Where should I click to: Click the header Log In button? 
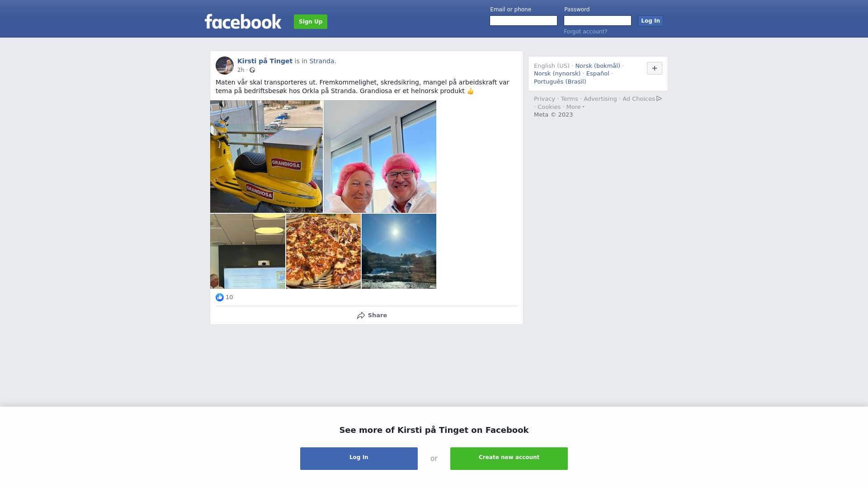click(651, 21)
